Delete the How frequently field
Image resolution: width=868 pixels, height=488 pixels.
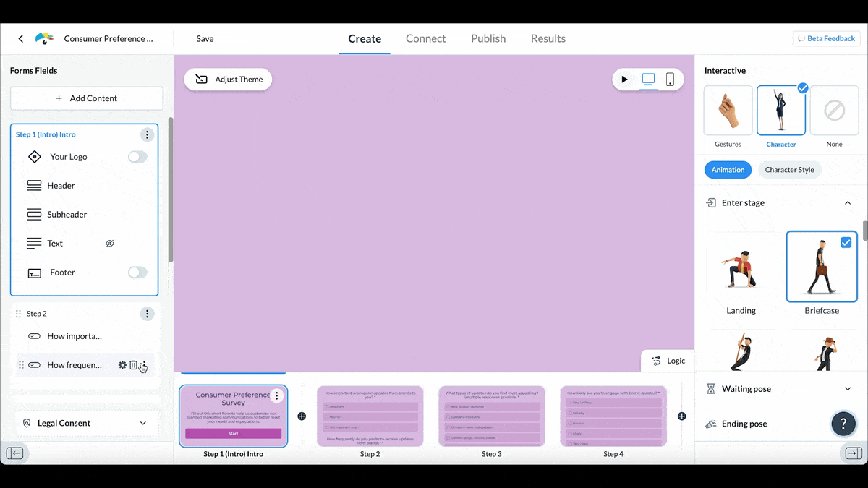tap(133, 365)
